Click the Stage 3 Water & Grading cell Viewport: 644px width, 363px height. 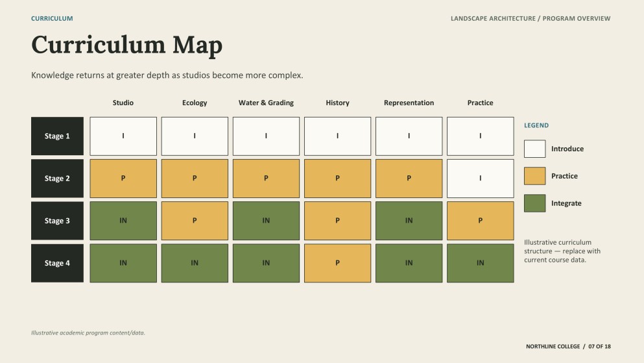[266, 221]
